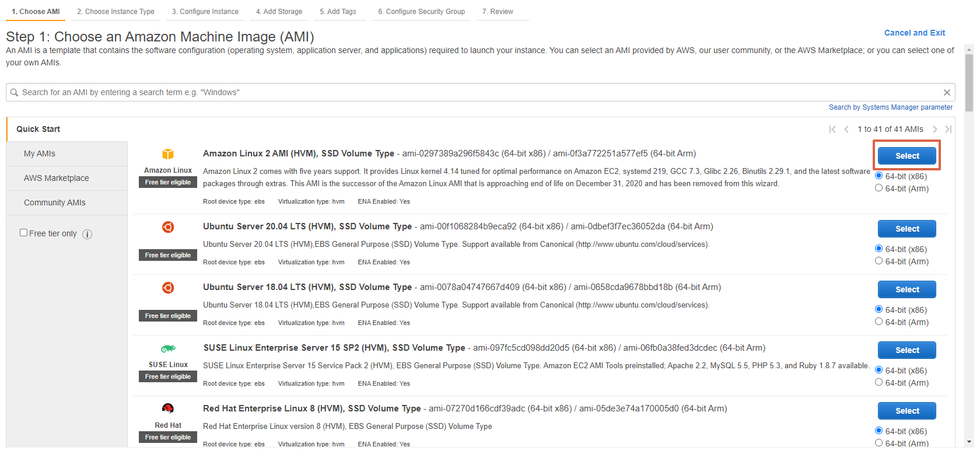Select the Red Hat Enterprise Linux 8 AMI
This screenshot has height=461, width=980.
tap(907, 411)
